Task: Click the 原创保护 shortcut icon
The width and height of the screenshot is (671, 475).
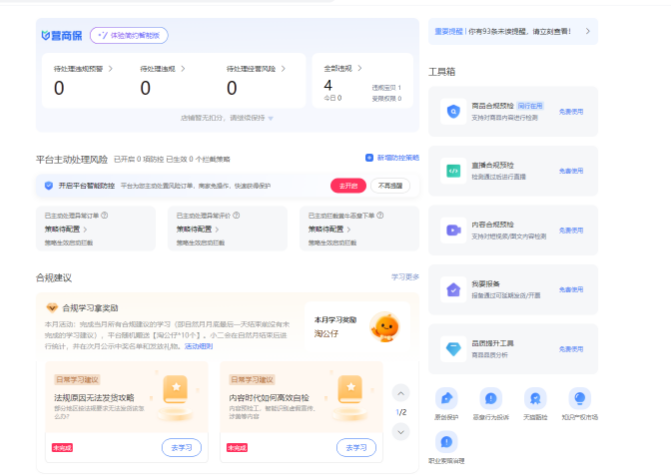Action: tap(449, 398)
